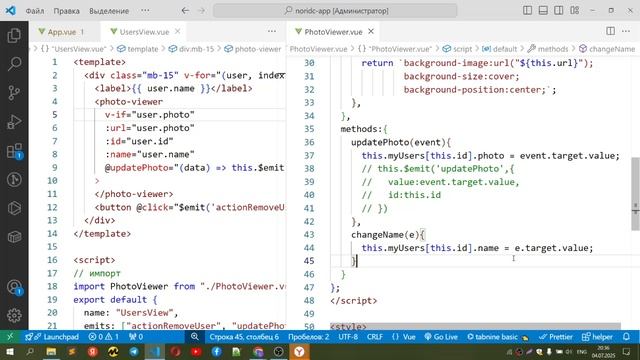Screen dimensions: 640x360
Task: Expand the default breadcrumb
Action: 499,49
